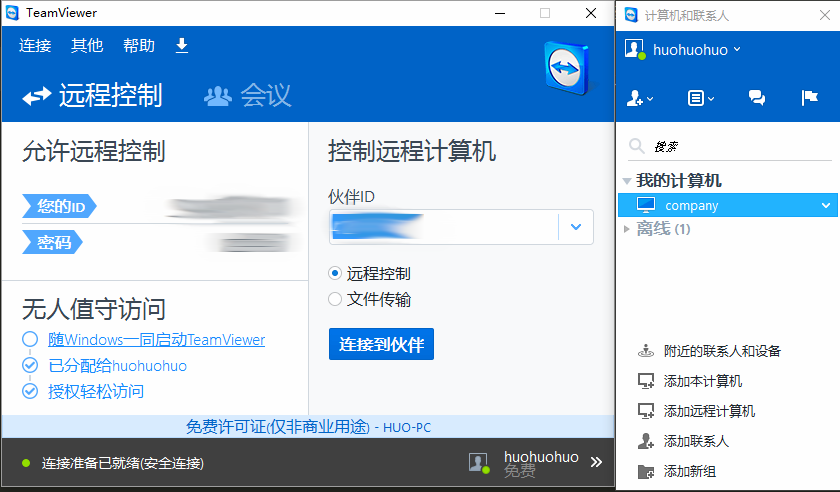Select the 文件传输 radio button
This screenshot has width=840, height=492.
[x=335, y=299]
